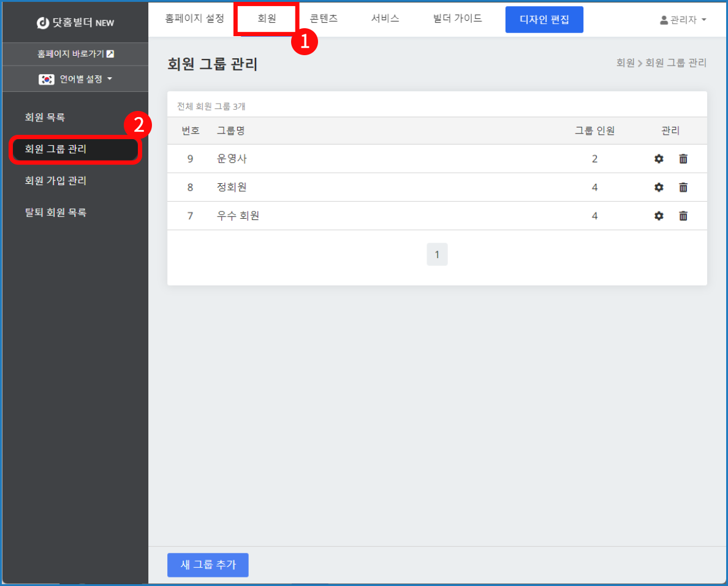Click the gear icon for 운영사 group
The height and width of the screenshot is (586, 728).
659,159
